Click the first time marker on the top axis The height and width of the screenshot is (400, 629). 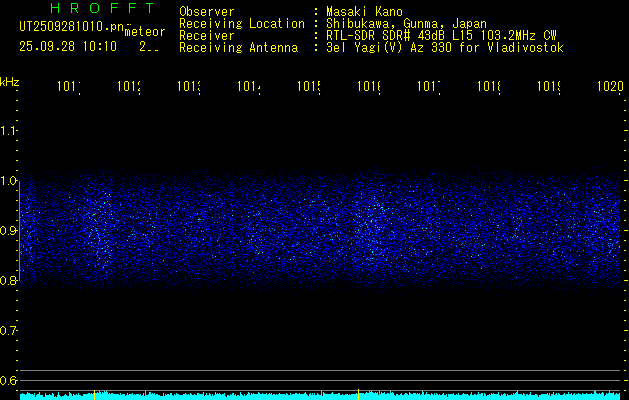click(x=68, y=87)
